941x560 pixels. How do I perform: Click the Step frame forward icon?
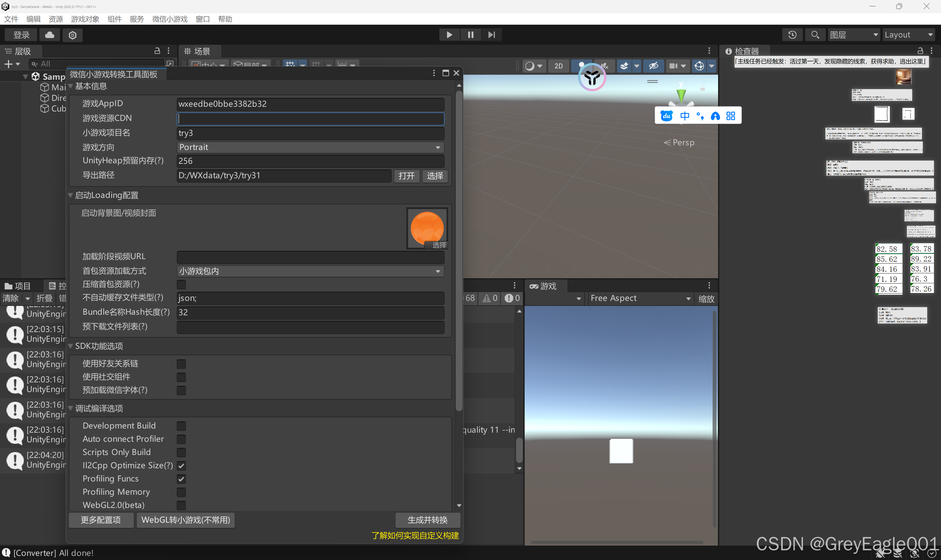pyautogui.click(x=491, y=35)
